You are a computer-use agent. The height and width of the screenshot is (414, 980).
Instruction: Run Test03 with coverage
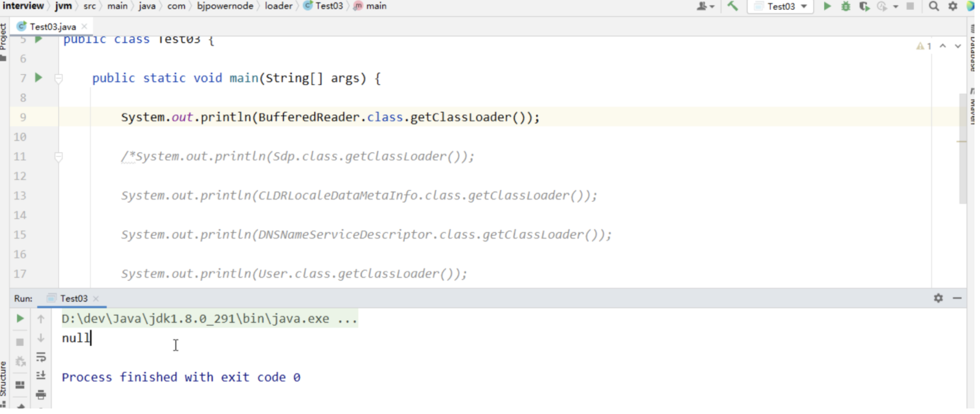click(864, 6)
